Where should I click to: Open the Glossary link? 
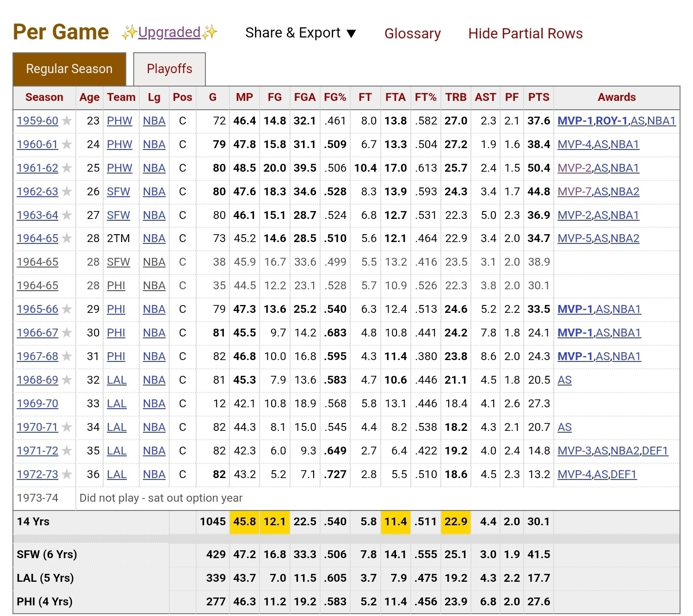coord(413,33)
